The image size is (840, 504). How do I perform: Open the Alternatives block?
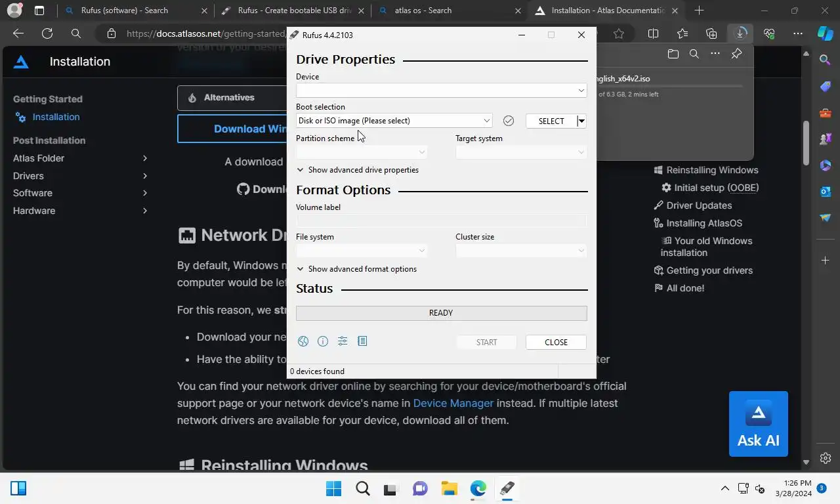232,98
